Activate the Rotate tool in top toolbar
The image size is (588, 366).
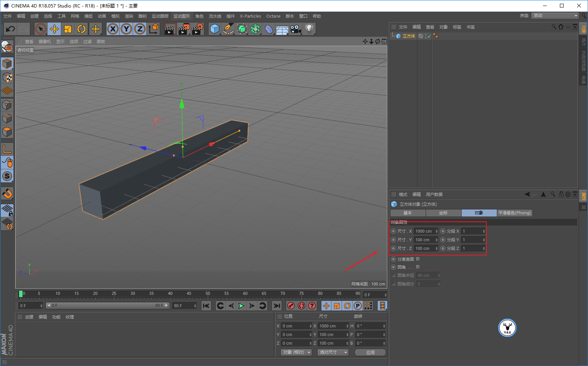(81, 29)
